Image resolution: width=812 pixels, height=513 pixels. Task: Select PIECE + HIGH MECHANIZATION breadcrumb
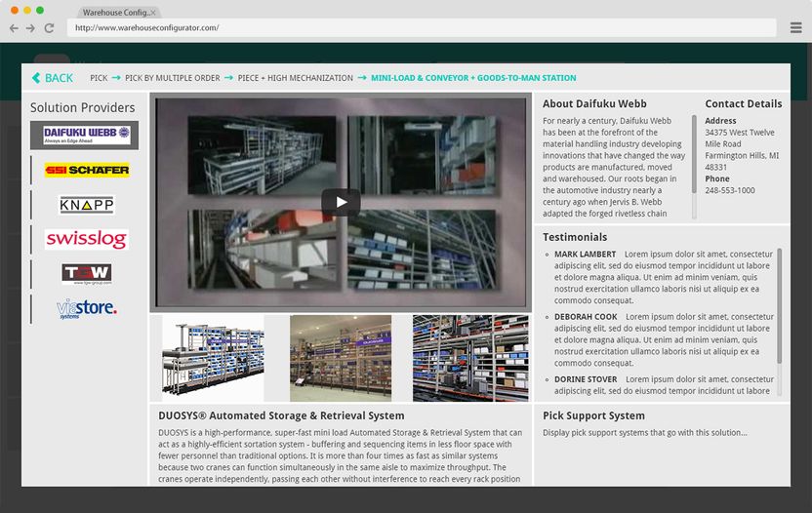pos(295,78)
